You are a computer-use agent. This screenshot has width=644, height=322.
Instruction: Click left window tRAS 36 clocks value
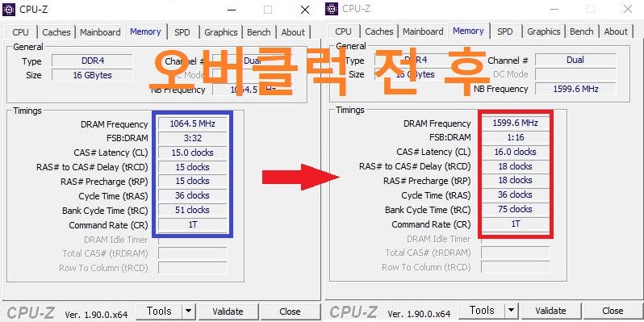(192, 195)
